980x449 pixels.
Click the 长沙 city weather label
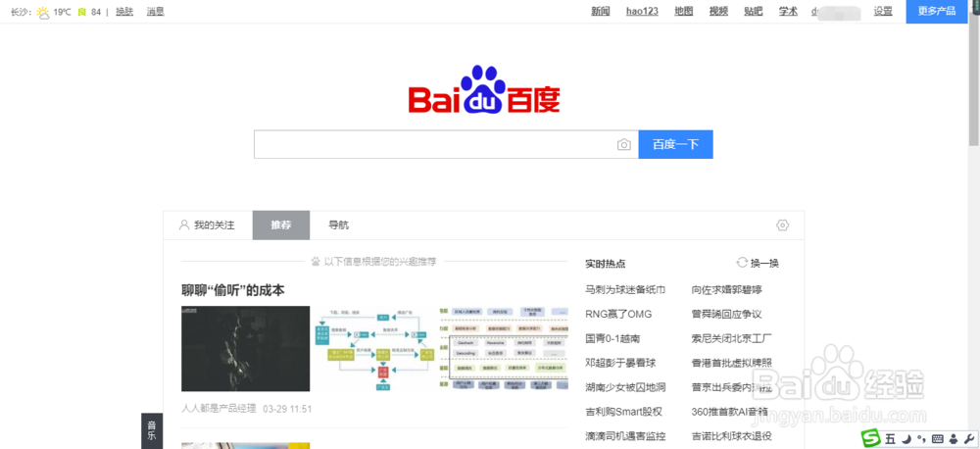point(21,11)
